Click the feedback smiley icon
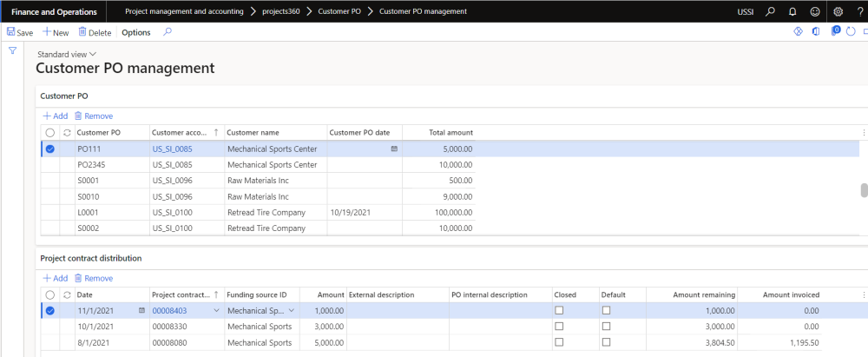868x357 pixels. [x=814, y=11]
